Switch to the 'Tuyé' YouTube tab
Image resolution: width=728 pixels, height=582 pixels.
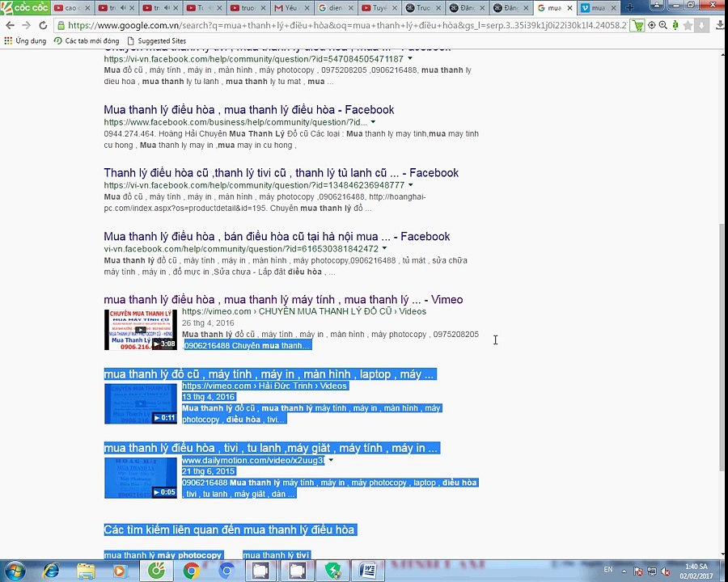click(379, 8)
